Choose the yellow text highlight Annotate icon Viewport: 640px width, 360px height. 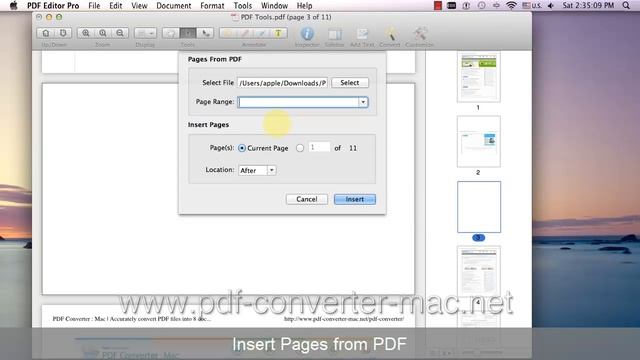click(278, 33)
